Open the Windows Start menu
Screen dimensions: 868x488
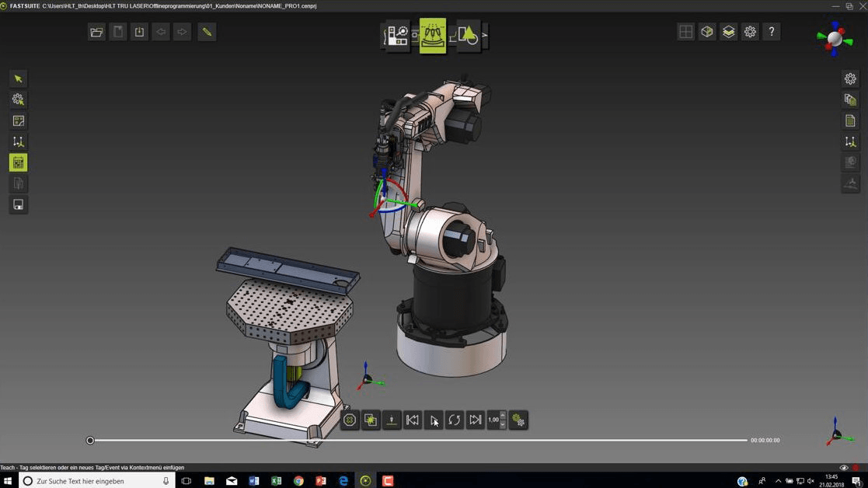point(8,481)
